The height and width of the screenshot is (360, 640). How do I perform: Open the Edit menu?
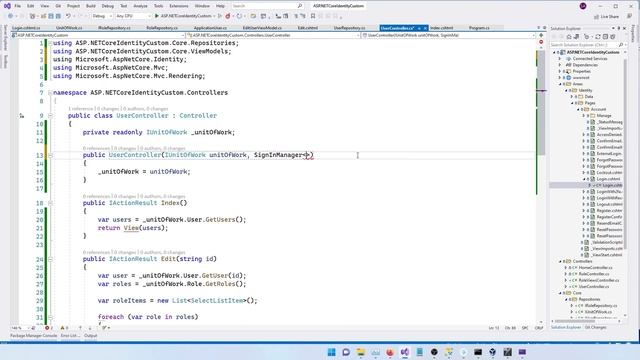[x=31, y=6]
